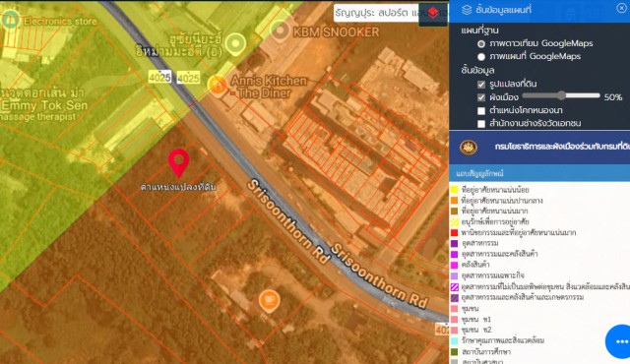
Task: Select Ann's Kitchen restaurant marker
Action: click(218, 85)
